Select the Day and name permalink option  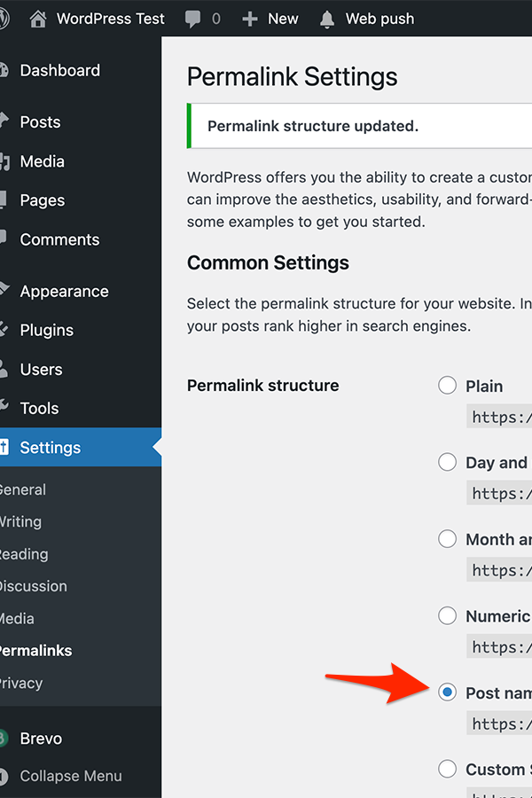(447, 462)
